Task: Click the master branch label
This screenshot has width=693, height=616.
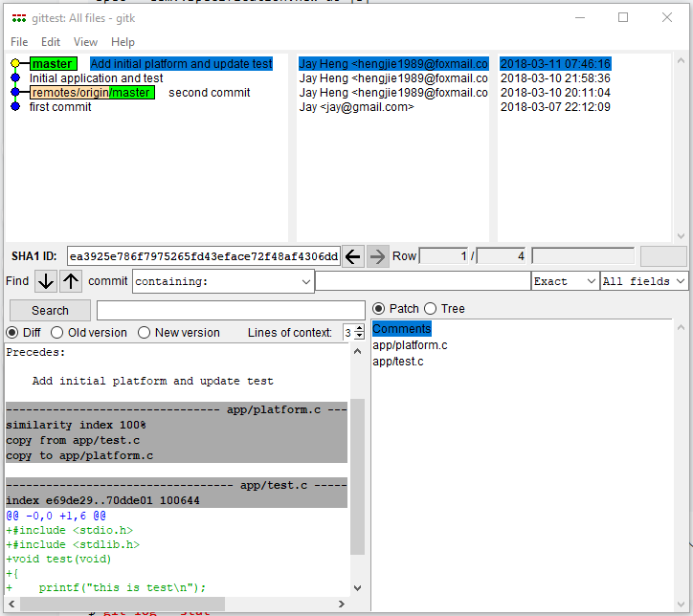Action: [54, 63]
